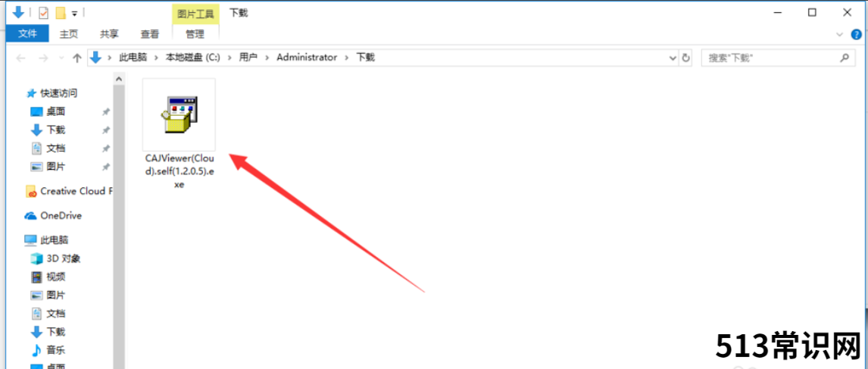Open the address bar history dropdown
Image resolution: width=868 pixels, height=369 pixels.
(x=673, y=58)
